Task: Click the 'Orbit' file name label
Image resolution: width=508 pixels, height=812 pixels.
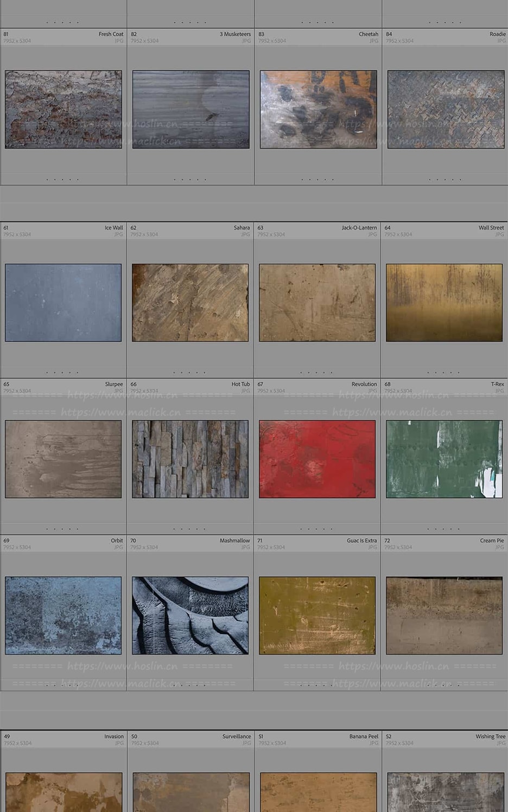Action: [x=117, y=541]
